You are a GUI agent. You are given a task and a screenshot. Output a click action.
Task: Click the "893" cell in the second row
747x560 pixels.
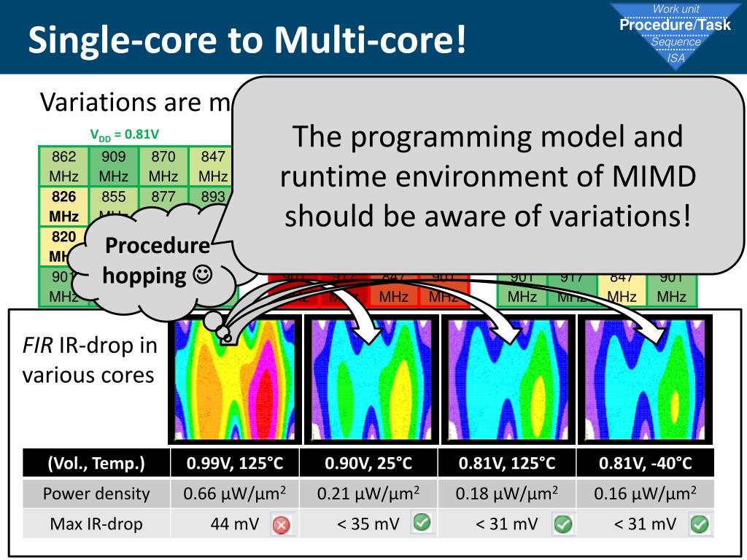(212, 196)
